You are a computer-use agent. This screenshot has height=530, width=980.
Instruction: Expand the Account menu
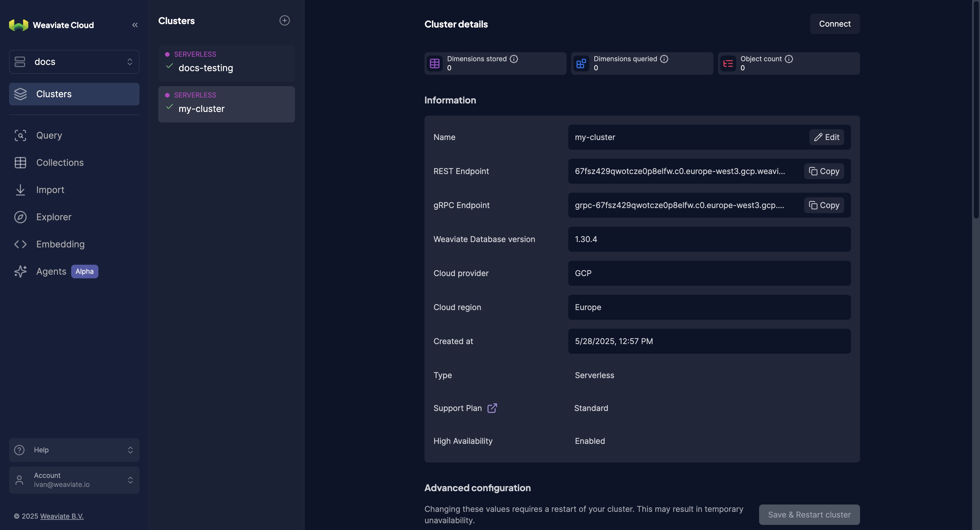pos(74,480)
